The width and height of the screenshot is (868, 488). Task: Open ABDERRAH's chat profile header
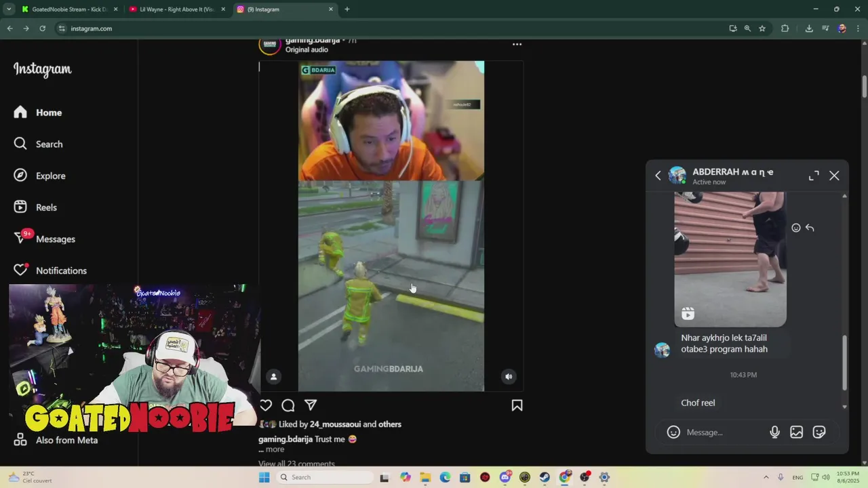722,176
